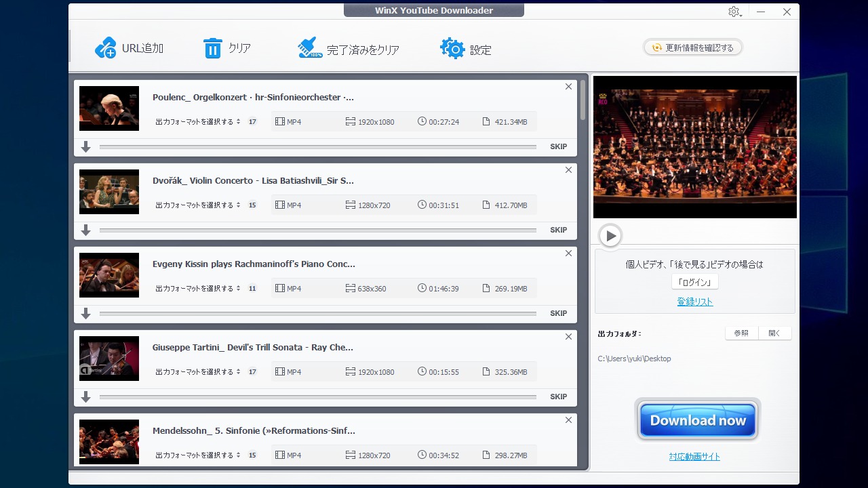Screen dimensions: 868x488
Task: Click the クリア trash can icon
Action: pyautogui.click(x=213, y=48)
